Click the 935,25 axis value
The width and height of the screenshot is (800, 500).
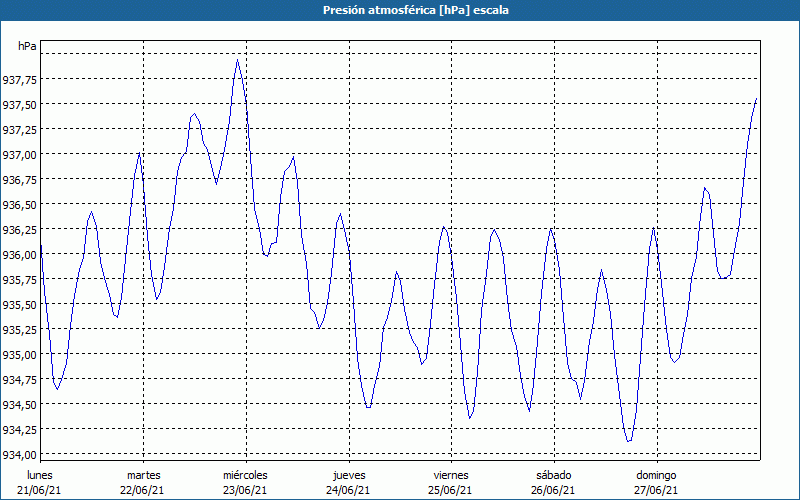point(19,329)
